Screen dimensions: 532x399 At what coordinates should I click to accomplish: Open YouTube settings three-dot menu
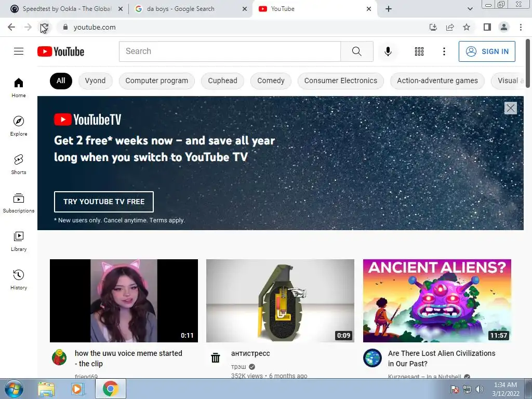pyautogui.click(x=444, y=51)
